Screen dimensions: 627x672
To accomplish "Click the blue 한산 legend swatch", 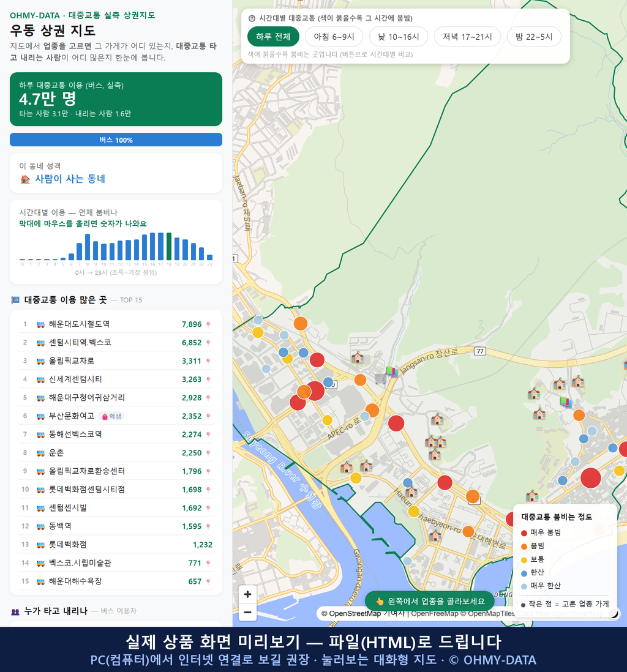I will coord(524,573).
